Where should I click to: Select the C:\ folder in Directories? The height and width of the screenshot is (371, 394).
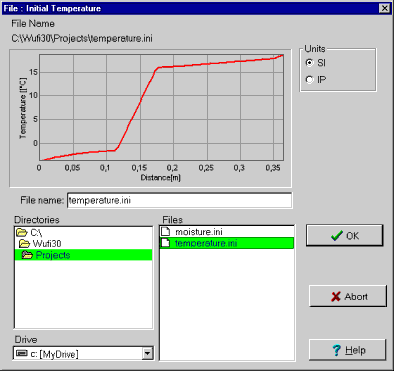(83, 232)
